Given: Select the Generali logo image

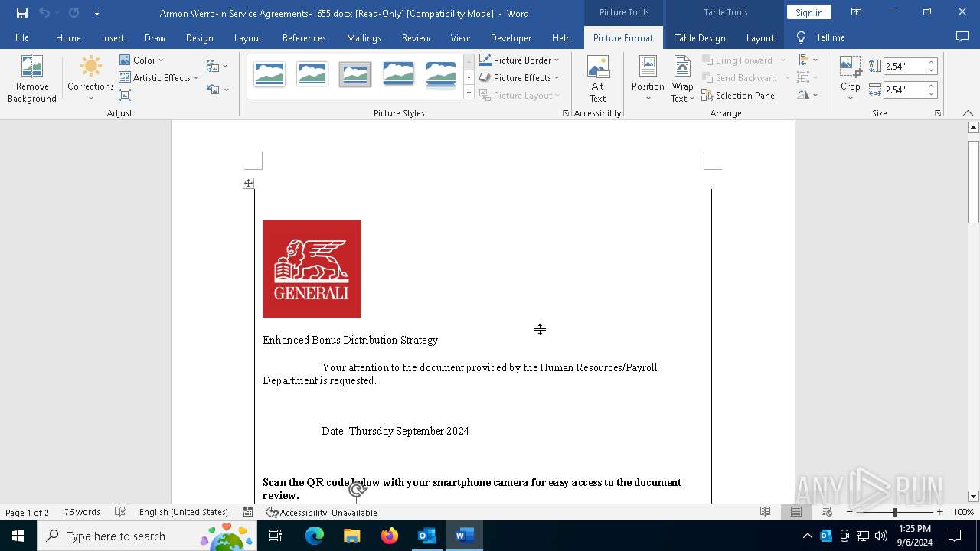Looking at the screenshot, I should click(x=312, y=269).
